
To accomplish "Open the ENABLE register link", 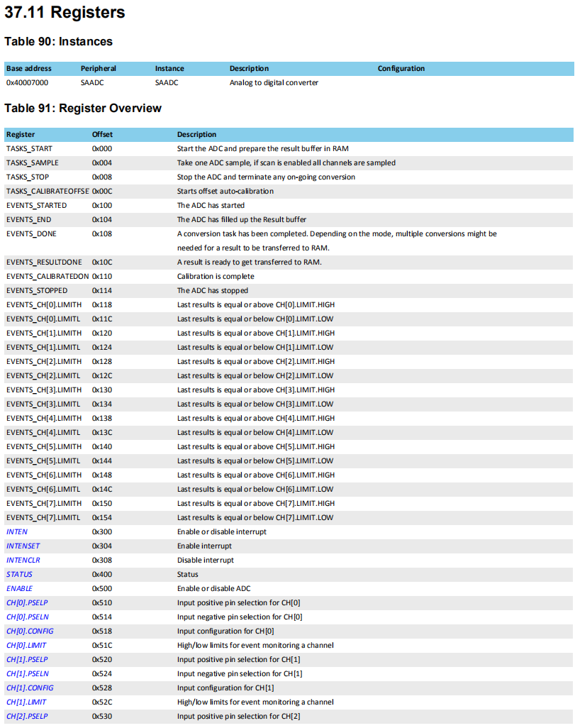I will click(19, 588).
